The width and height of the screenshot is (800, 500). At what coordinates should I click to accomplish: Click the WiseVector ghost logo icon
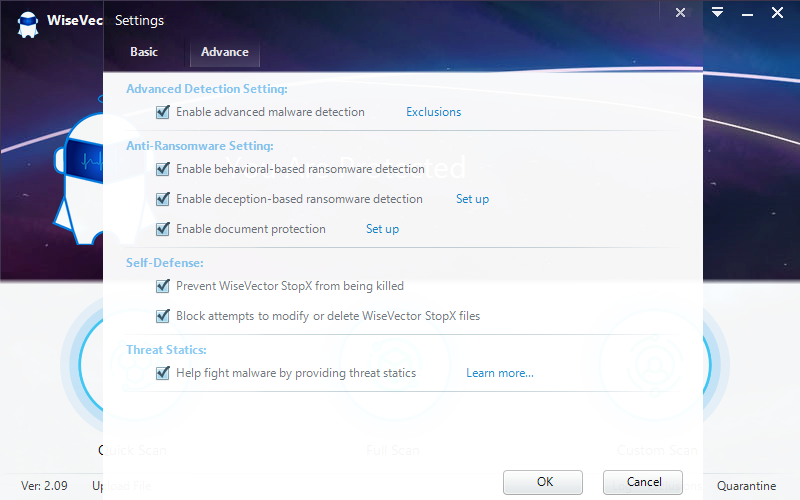point(27,25)
